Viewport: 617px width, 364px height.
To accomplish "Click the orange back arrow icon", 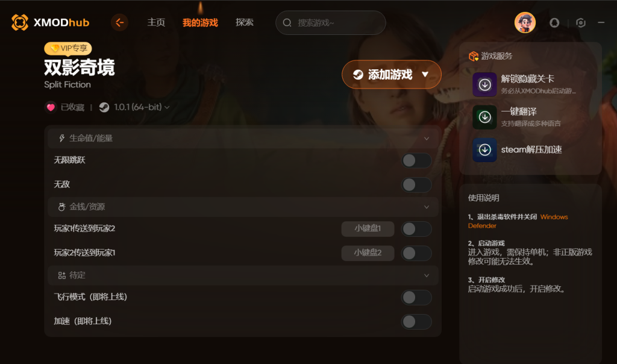I will tap(120, 22).
